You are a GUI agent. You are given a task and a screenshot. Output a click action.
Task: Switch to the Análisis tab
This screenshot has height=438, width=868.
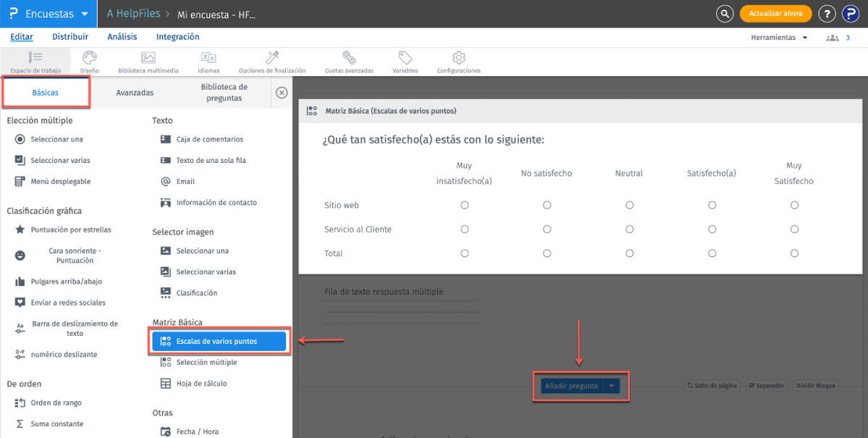(x=122, y=37)
